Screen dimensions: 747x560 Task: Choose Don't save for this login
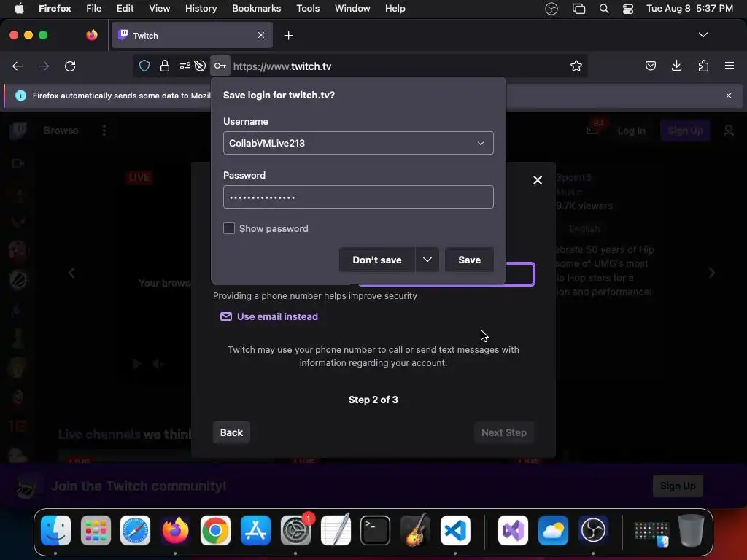point(377,260)
